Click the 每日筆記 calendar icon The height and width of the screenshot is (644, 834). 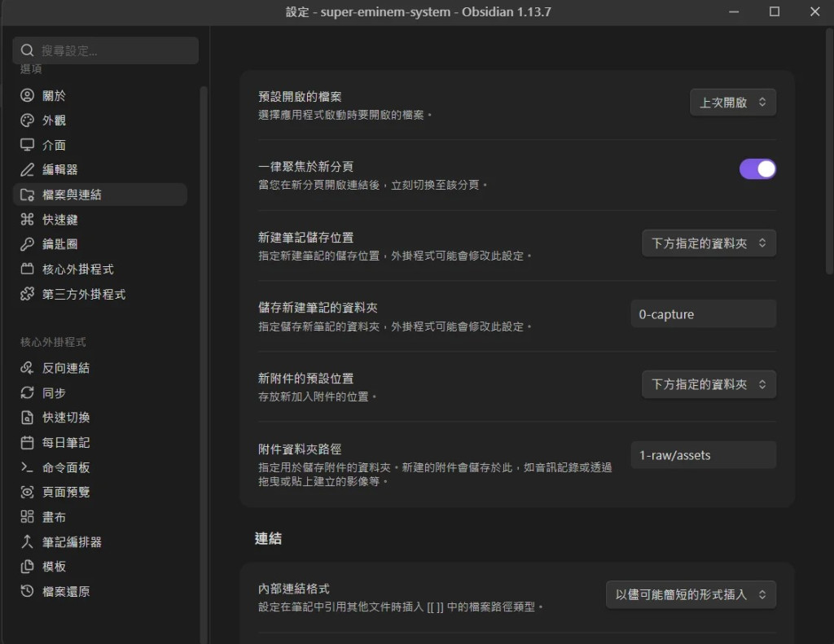27,442
